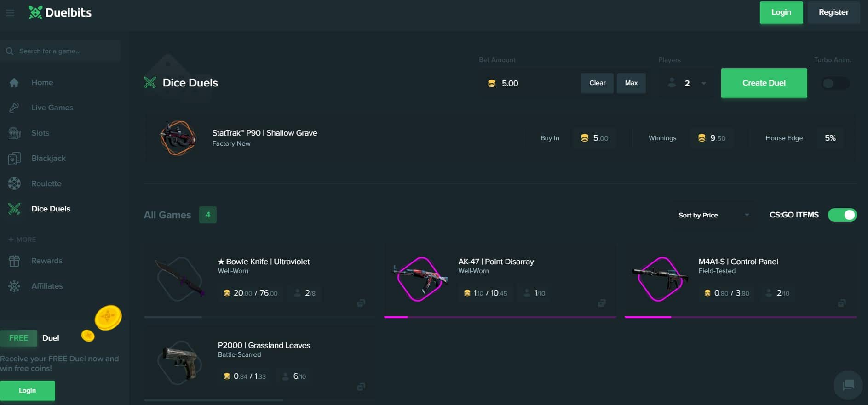Click the gold coin icon in bet amount

(492, 83)
